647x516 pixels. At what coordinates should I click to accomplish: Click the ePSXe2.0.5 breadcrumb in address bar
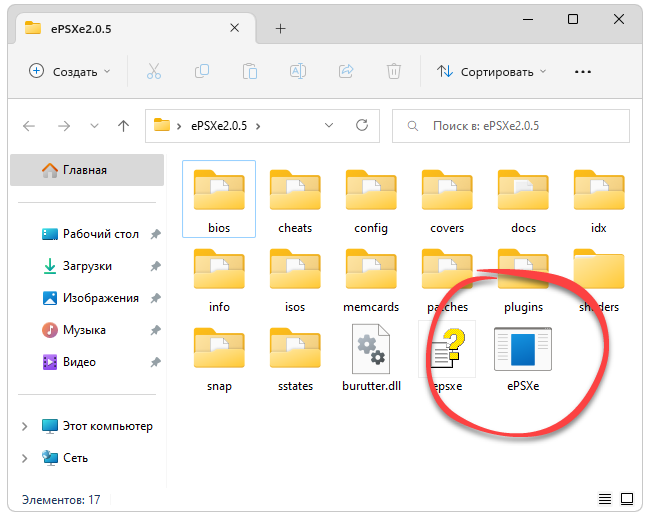coord(219,126)
